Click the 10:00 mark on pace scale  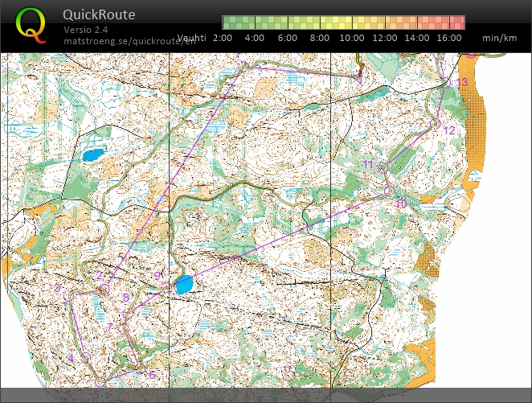351,38
